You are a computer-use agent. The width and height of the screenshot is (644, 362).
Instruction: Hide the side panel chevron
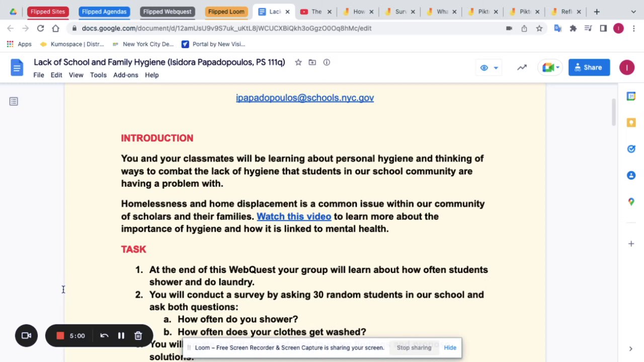tap(631, 349)
